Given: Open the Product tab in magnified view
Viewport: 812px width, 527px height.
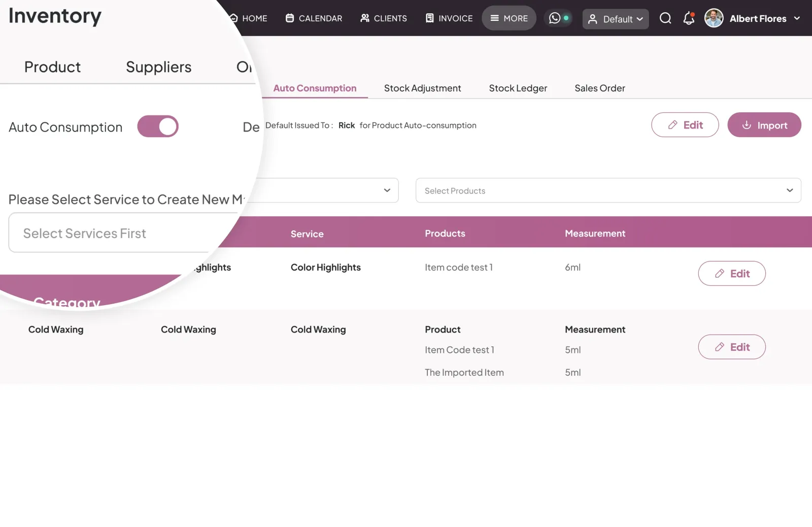Looking at the screenshot, I should click(x=53, y=67).
